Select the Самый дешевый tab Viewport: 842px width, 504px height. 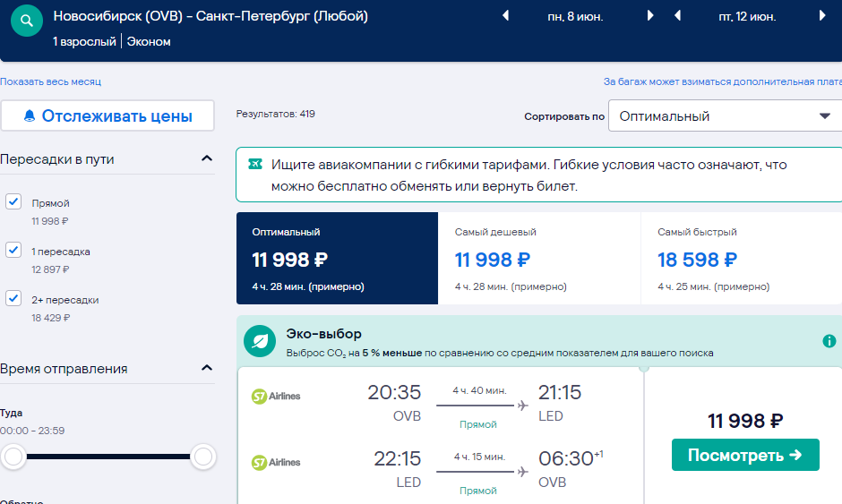click(539, 258)
